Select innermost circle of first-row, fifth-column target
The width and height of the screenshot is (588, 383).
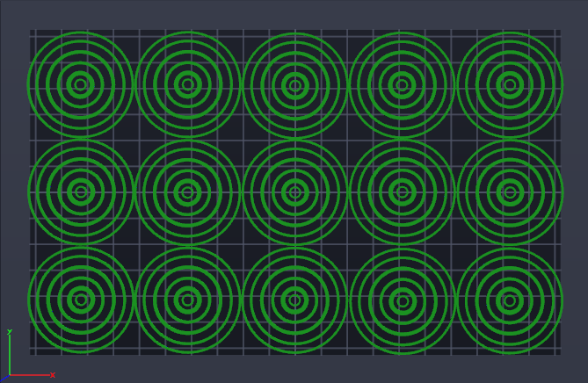[510, 84]
